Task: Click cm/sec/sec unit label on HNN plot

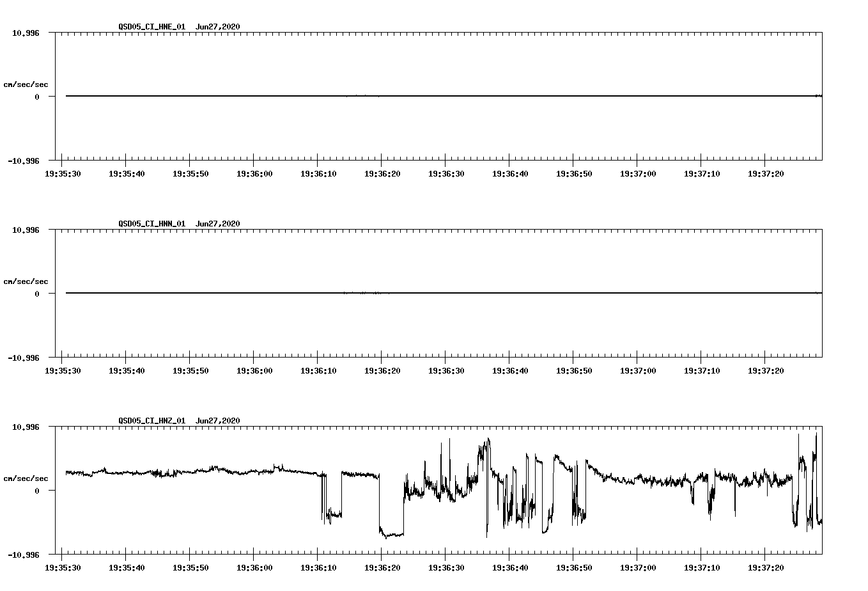Action: click(x=26, y=281)
